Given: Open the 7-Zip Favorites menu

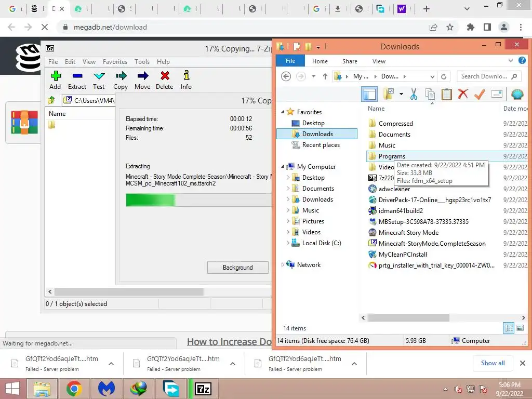Looking at the screenshot, I should 115,62.
